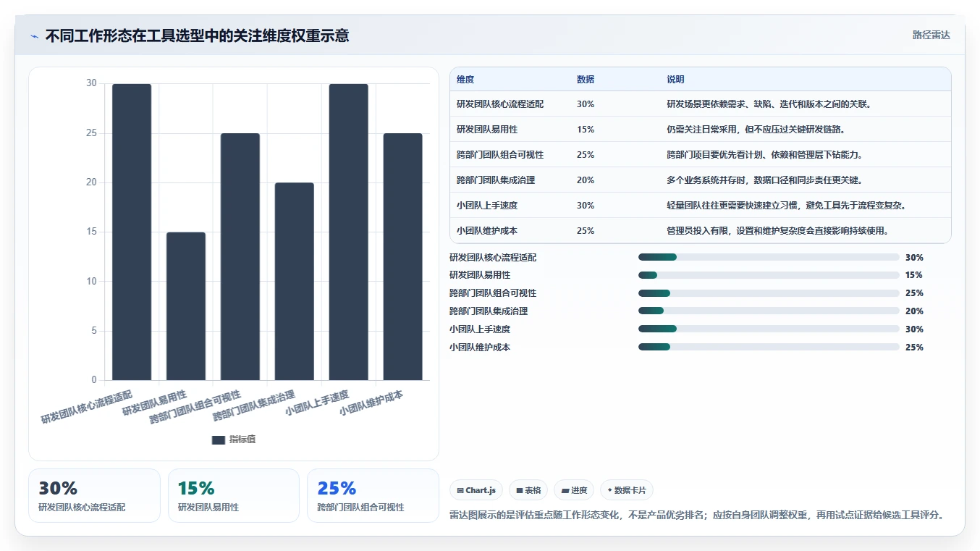Select the Chart.js tag chip
Screen dimensions: 980x551
pyautogui.click(x=476, y=490)
